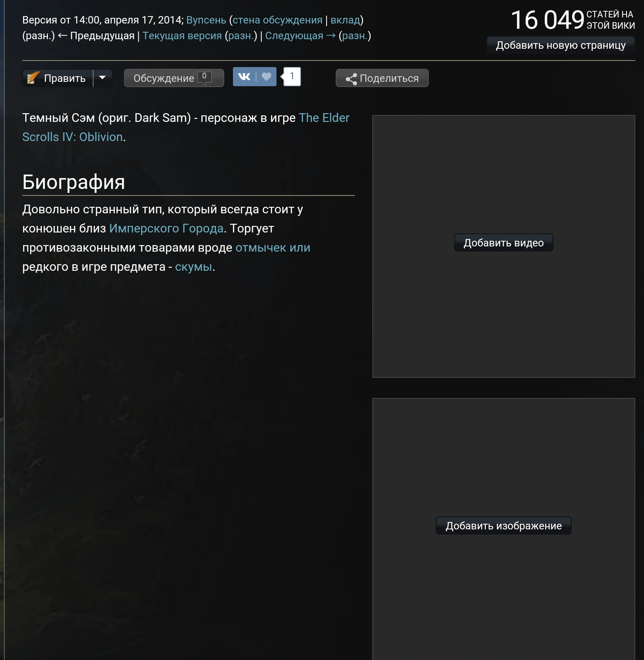Click the Править edit button
This screenshot has width=644, height=660.
coord(58,78)
